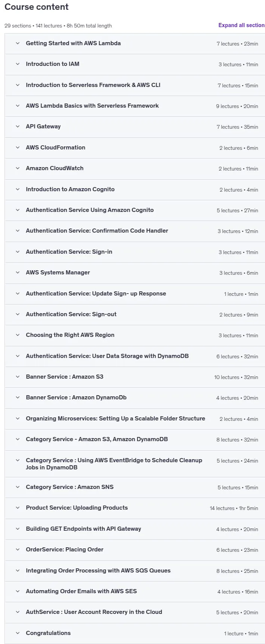The width and height of the screenshot is (265, 644).
Task: Click the chevron beside Choosing the Right AWS Region
Action: (18, 335)
